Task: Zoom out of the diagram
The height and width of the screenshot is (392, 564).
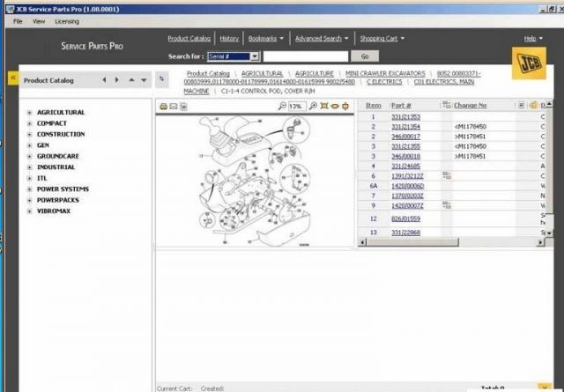Action: pos(282,106)
